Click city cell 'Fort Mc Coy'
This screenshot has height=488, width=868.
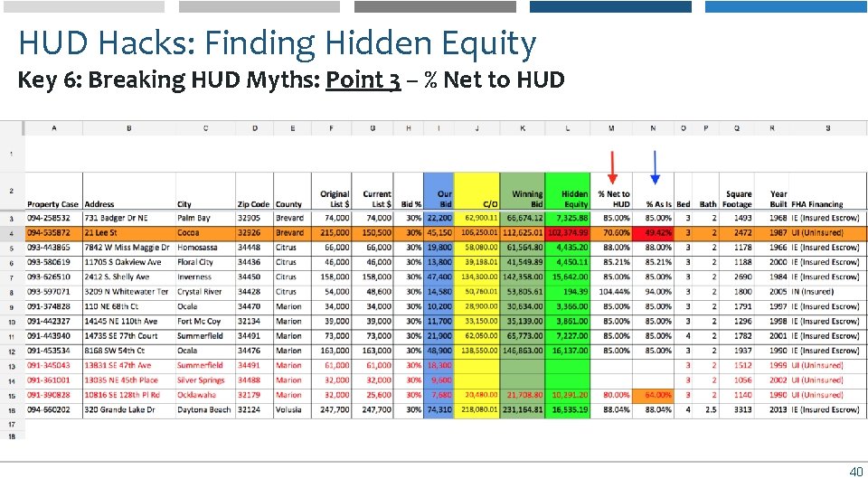pos(205,322)
